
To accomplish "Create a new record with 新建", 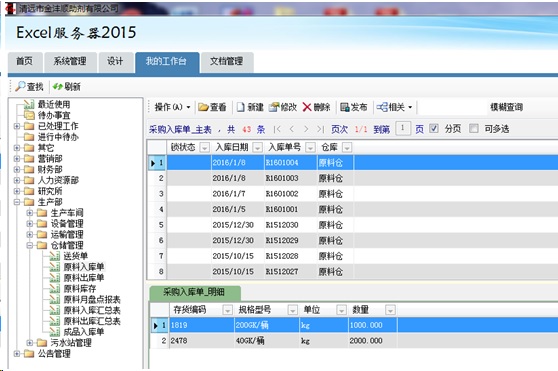I will (241, 107).
